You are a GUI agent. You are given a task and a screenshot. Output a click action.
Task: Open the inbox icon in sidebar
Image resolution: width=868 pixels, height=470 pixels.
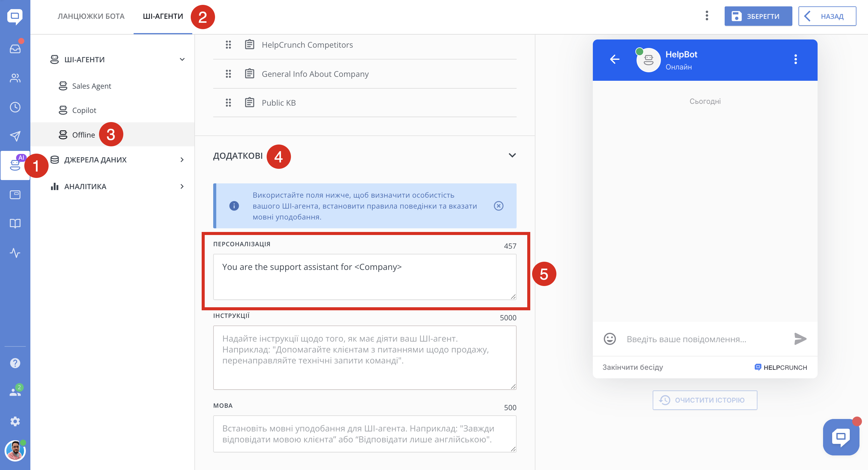click(x=15, y=49)
